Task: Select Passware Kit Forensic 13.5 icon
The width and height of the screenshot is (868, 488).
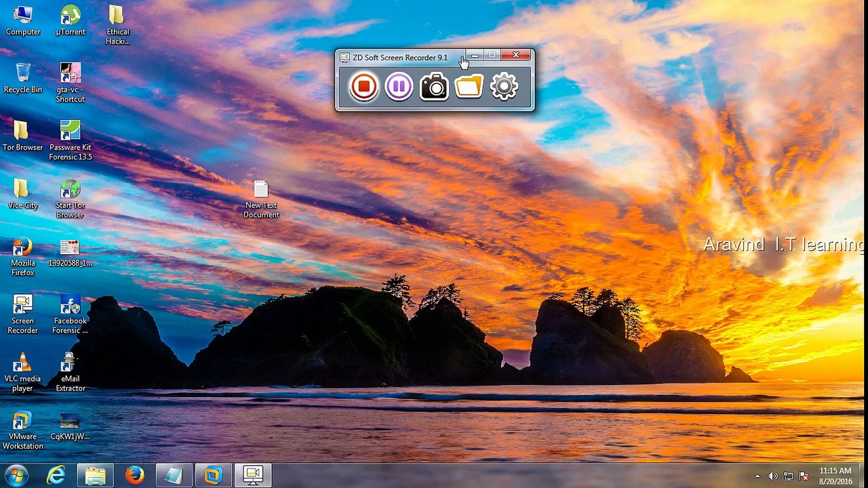Action: 71,141
